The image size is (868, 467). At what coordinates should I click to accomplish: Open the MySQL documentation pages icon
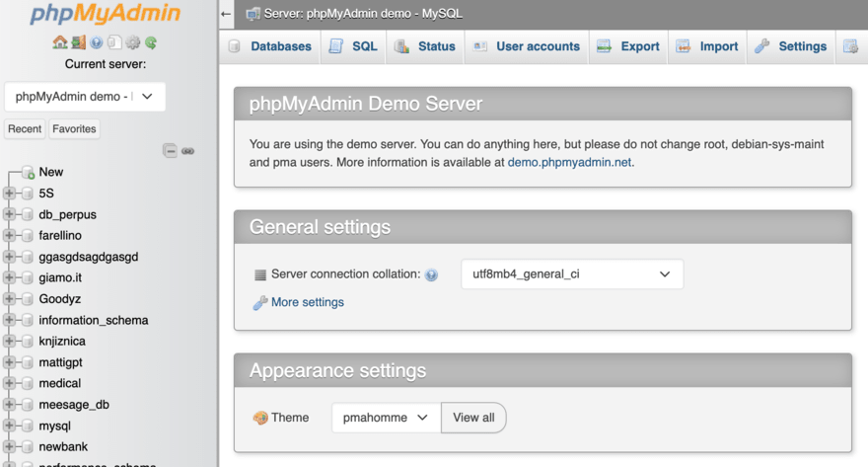114,42
